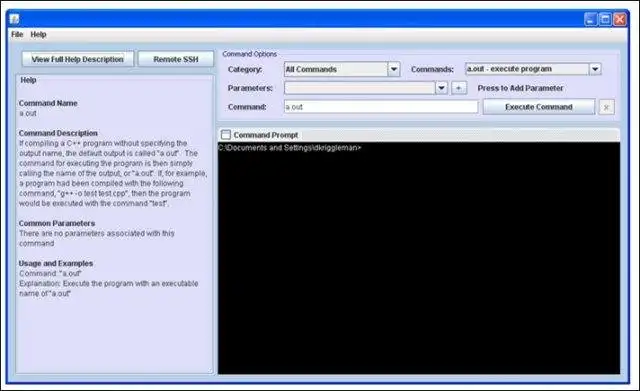Close the application window
Image resolution: width=640 pixels, height=391 pixels.
(620, 19)
